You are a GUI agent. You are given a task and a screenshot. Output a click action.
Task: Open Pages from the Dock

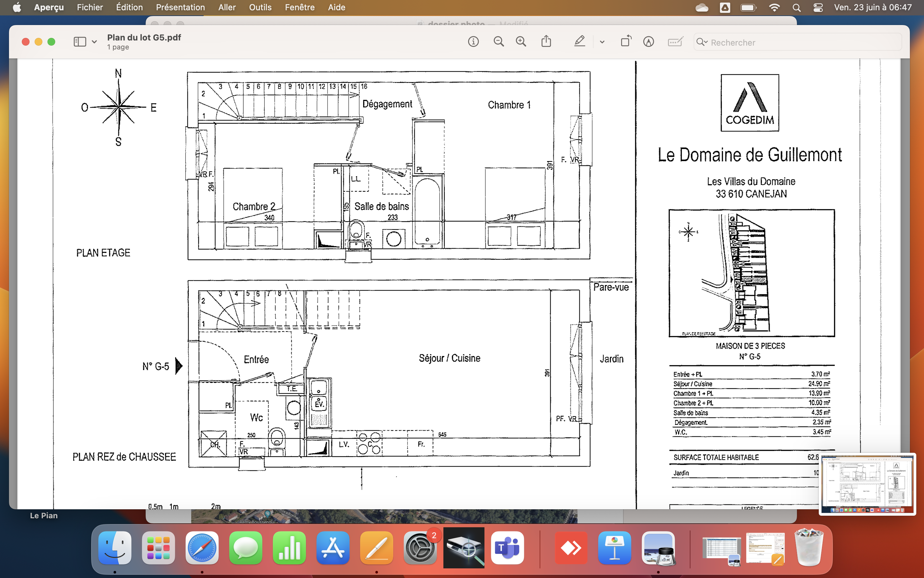(x=376, y=548)
